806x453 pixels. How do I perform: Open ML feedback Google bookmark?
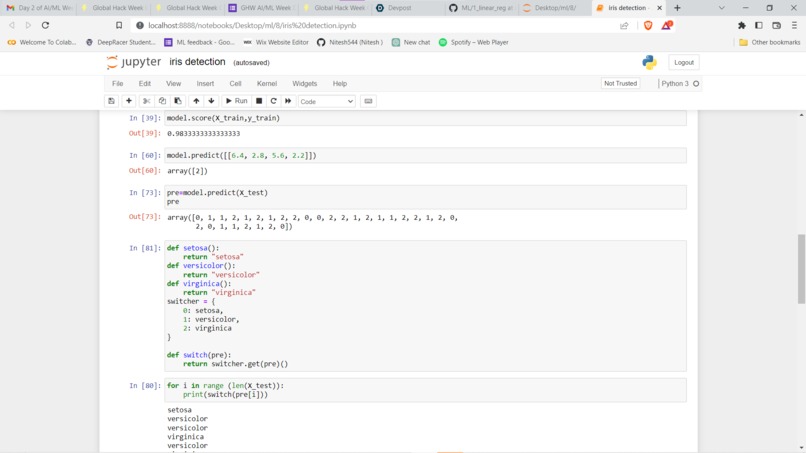tap(199, 42)
